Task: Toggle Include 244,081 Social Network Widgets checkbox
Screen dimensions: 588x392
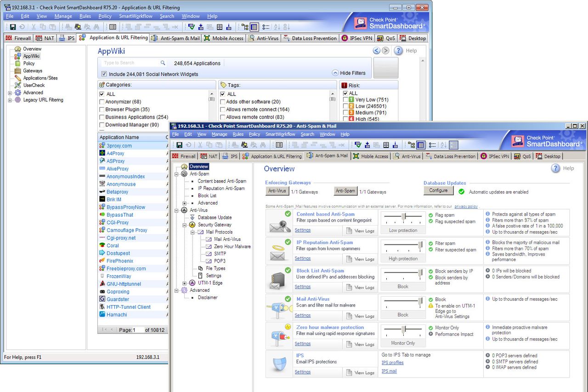Action: pos(104,74)
